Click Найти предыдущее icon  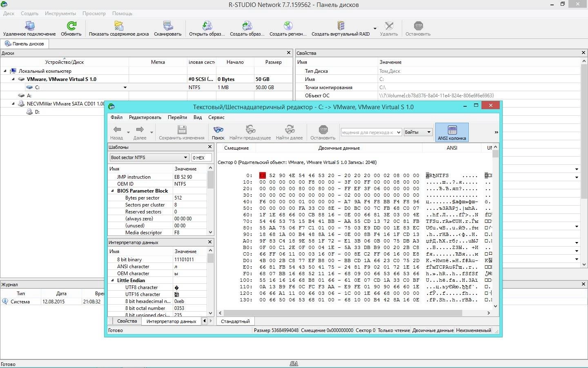point(250,130)
